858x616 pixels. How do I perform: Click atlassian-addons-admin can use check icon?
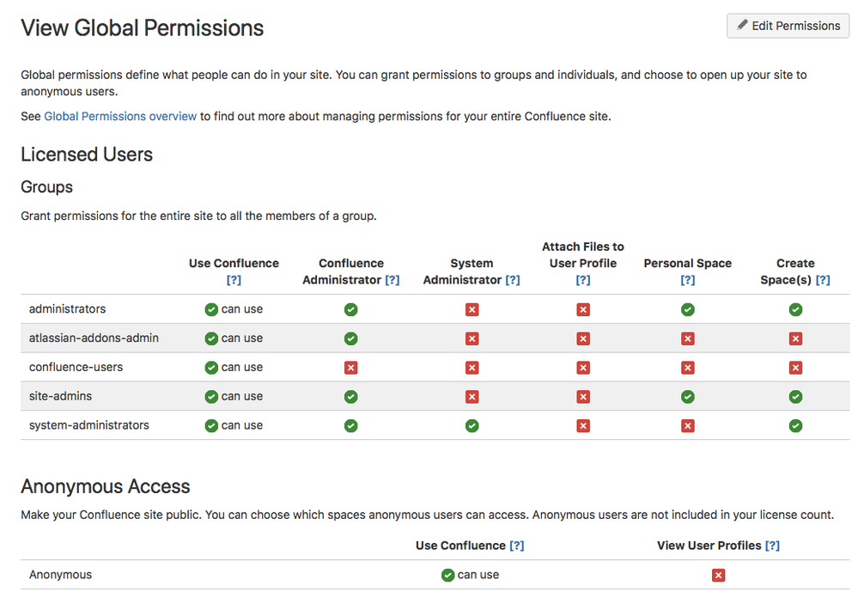pyautogui.click(x=211, y=338)
